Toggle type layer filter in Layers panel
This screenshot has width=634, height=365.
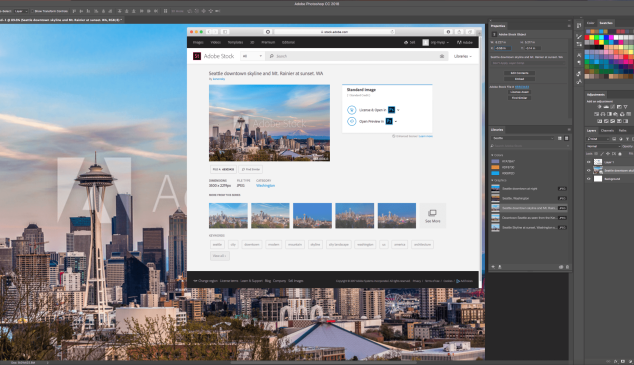pyautogui.click(x=627, y=139)
